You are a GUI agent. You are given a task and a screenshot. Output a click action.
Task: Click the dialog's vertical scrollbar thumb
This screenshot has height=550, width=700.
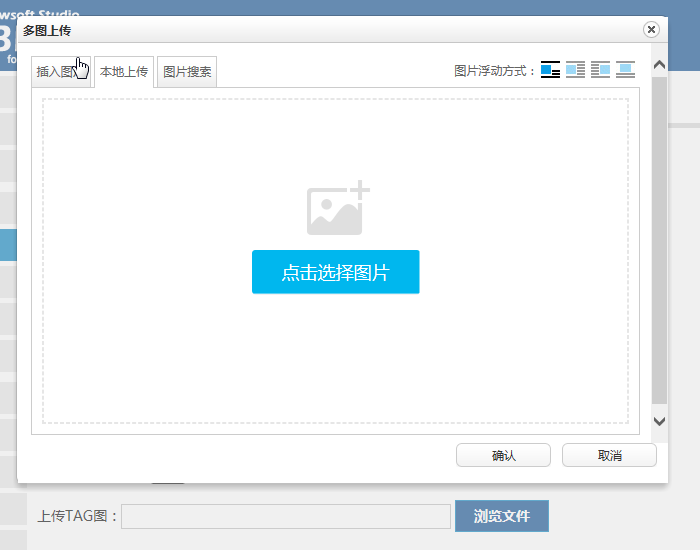[659, 240]
